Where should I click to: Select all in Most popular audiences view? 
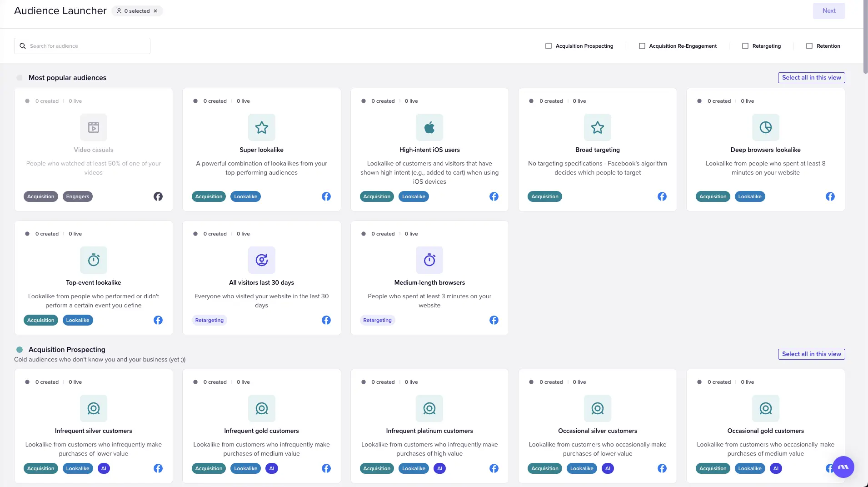[x=811, y=77]
